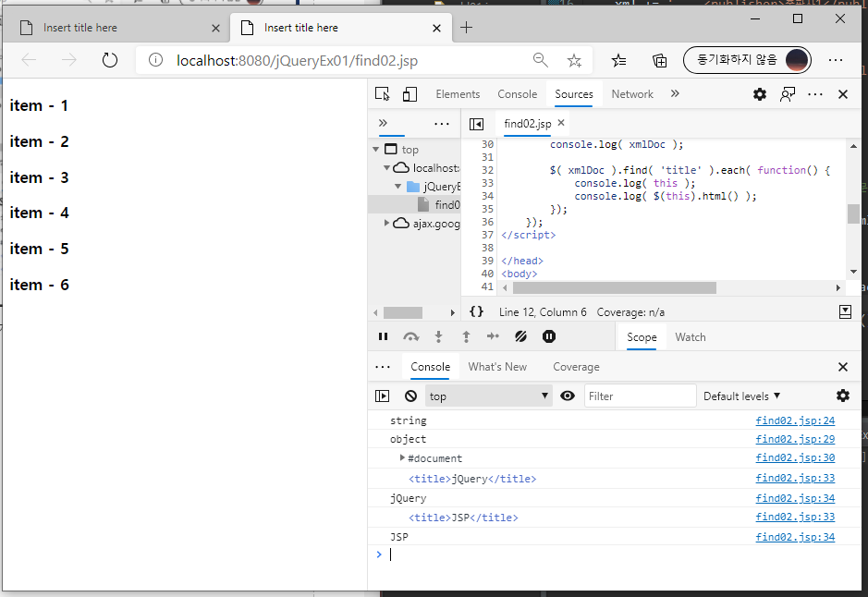The width and height of the screenshot is (868, 597).
Task: Pretty print the source code
Action: pyautogui.click(x=476, y=311)
